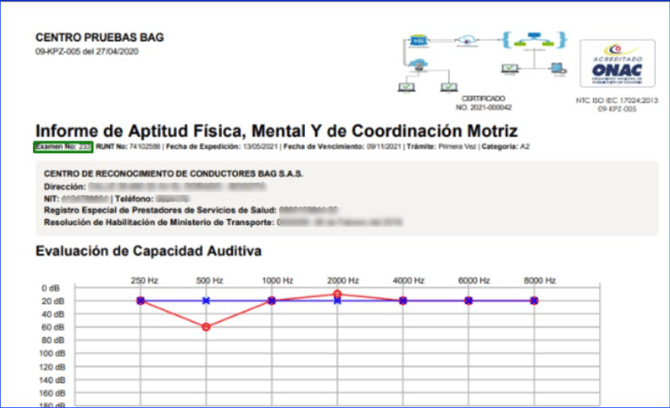Click 'CERTIFICADO NO. 2021-000042' text
The image size is (670, 408).
pyautogui.click(x=483, y=103)
